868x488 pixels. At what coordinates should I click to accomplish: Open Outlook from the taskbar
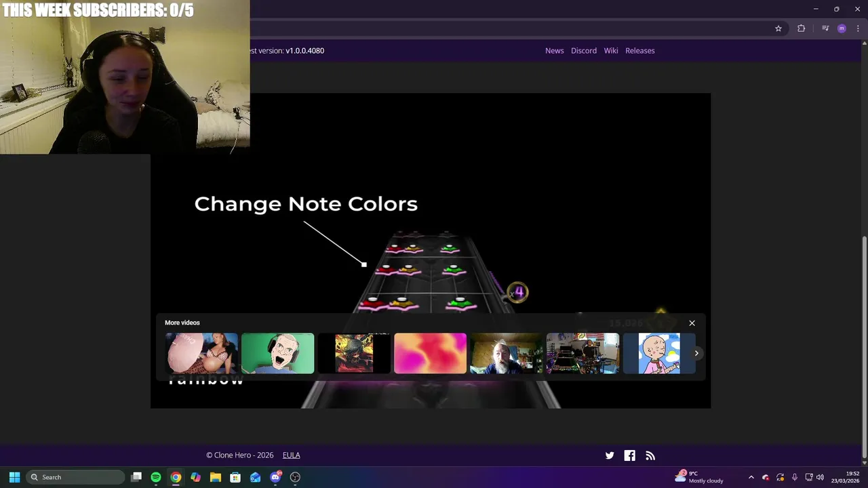(255, 477)
